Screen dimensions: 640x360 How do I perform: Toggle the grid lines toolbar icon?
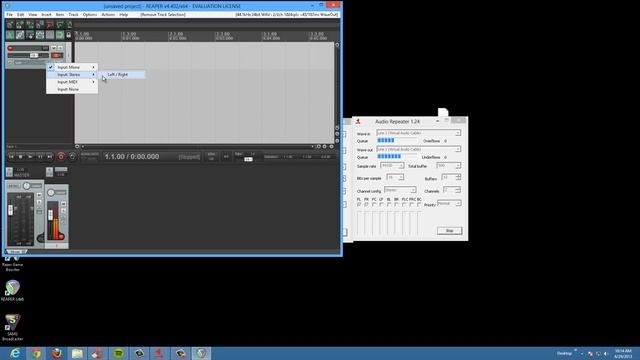[x=50, y=35]
